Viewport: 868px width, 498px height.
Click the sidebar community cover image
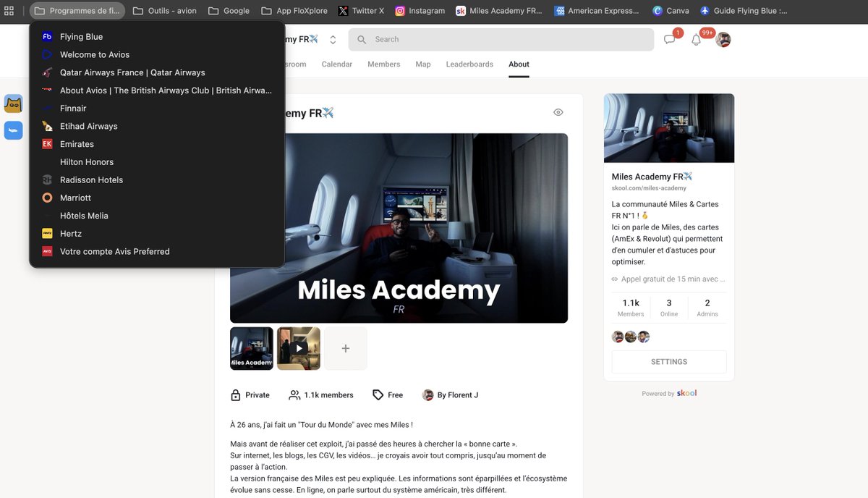point(669,128)
